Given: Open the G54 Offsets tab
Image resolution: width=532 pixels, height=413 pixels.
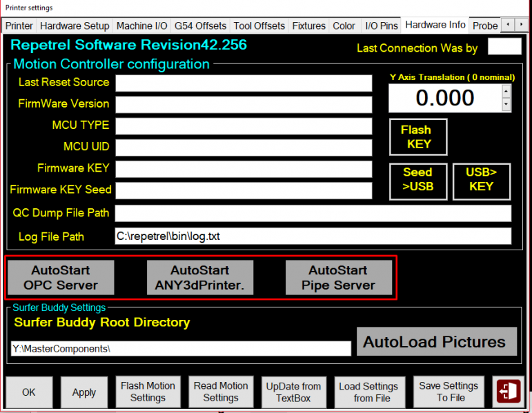Looking at the screenshot, I should click(200, 26).
